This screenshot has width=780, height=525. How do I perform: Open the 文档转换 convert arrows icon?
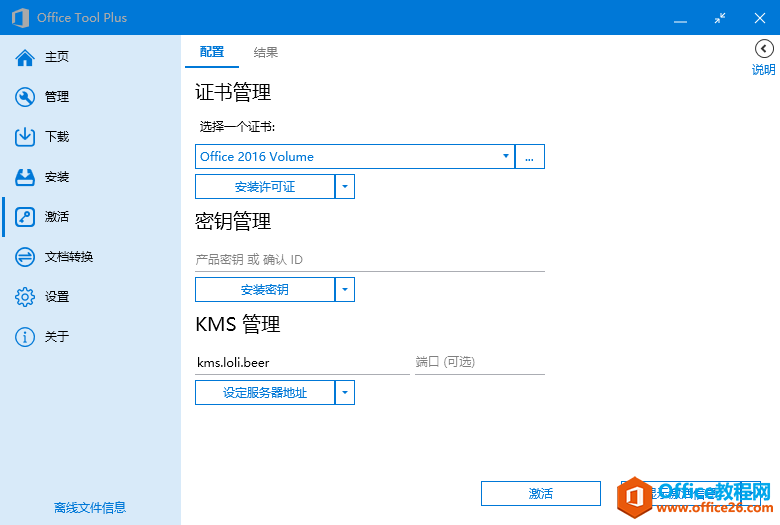click(x=25, y=257)
